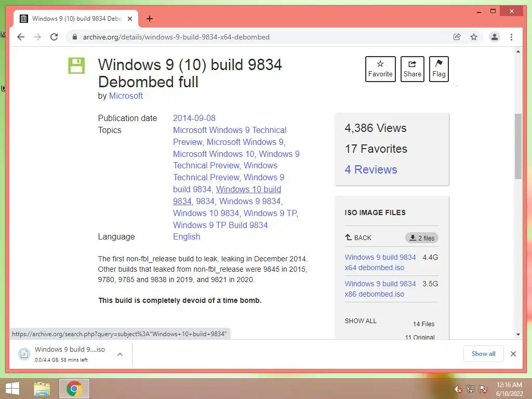Viewport: 532px width, 399px height.
Task: Select the Windows 9 (10) build 9834 tab
Action: [76, 19]
